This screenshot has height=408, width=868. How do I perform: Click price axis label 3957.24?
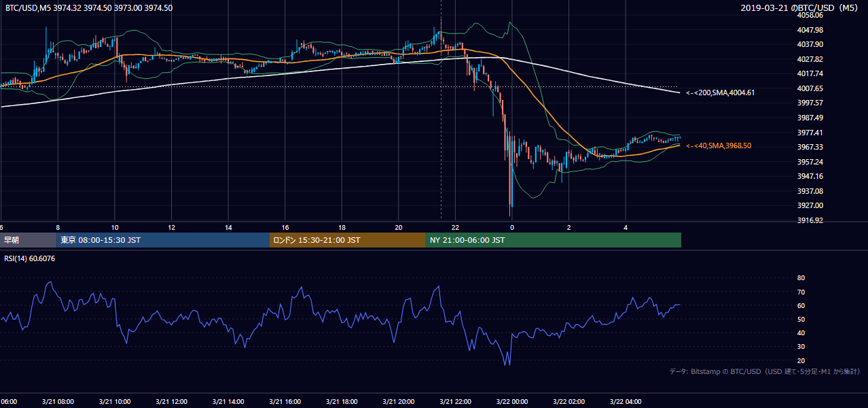[810, 162]
